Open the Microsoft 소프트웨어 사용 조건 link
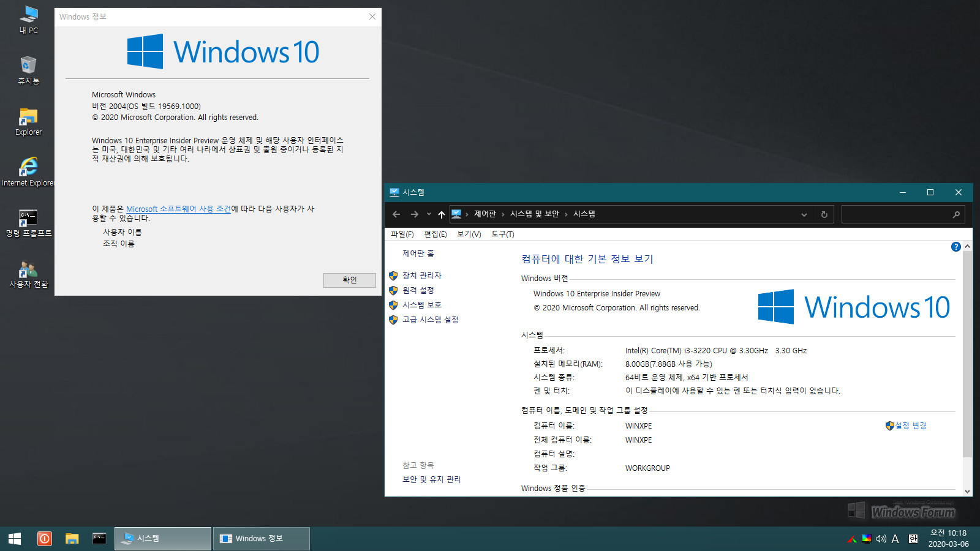Screen dimensions: 980x551 click(x=178, y=209)
